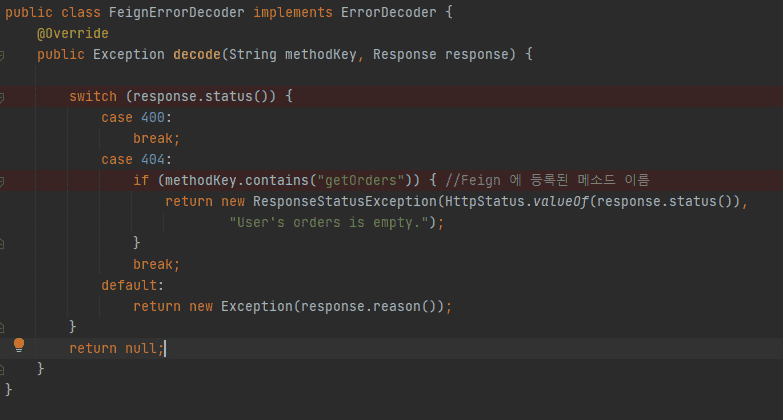Viewport: 783px width, 420px height.
Task: Click the case 404 label
Action: (x=136, y=159)
